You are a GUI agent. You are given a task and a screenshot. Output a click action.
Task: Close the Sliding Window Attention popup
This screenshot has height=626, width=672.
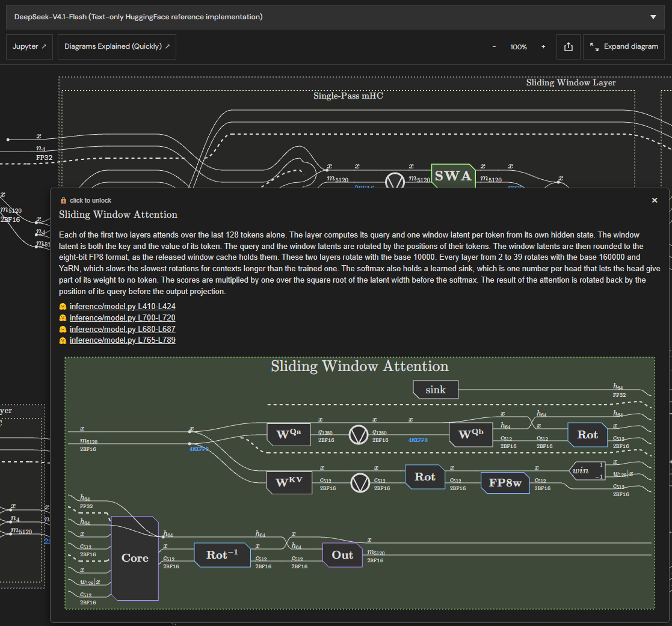655,200
